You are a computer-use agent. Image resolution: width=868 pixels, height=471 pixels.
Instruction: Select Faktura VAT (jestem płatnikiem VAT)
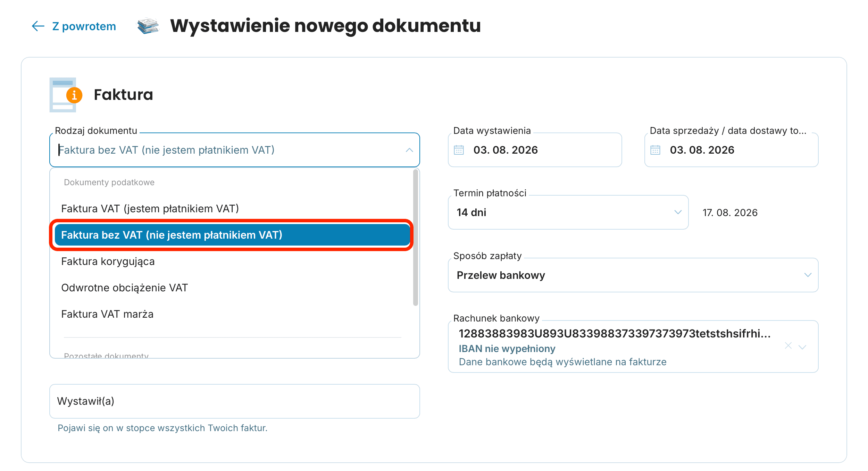232,208
